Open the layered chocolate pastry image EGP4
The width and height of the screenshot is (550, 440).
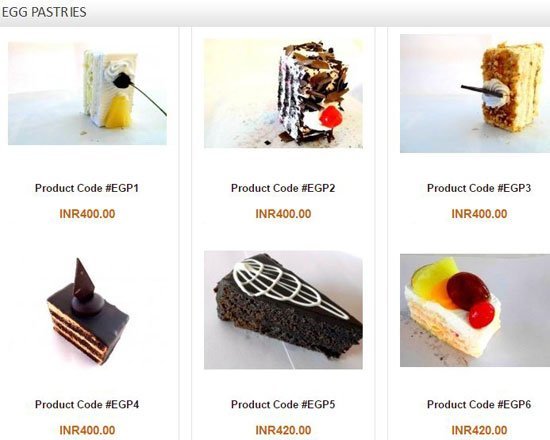(x=87, y=310)
